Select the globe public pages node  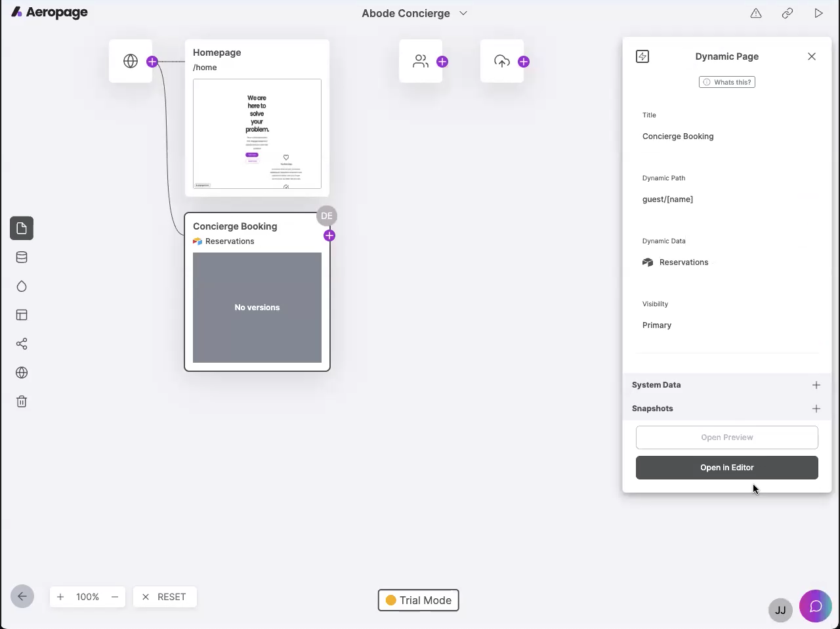tap(131, 61)
